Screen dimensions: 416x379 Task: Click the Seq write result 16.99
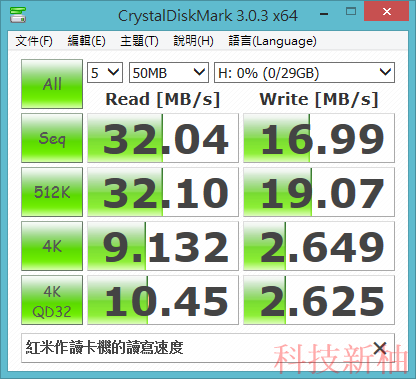pyautogui.click(x=319, y=138)
